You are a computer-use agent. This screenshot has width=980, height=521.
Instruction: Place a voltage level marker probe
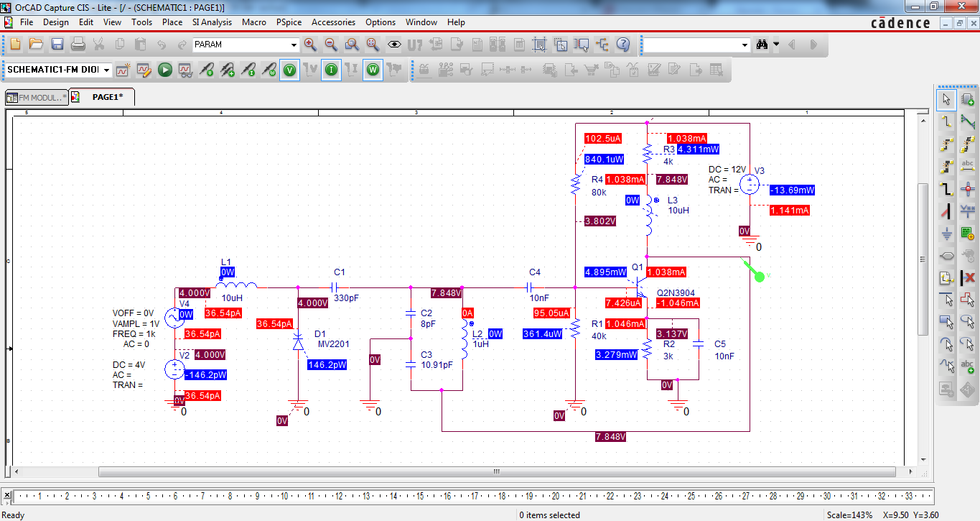pyautogui.click(x=207, y=70)
